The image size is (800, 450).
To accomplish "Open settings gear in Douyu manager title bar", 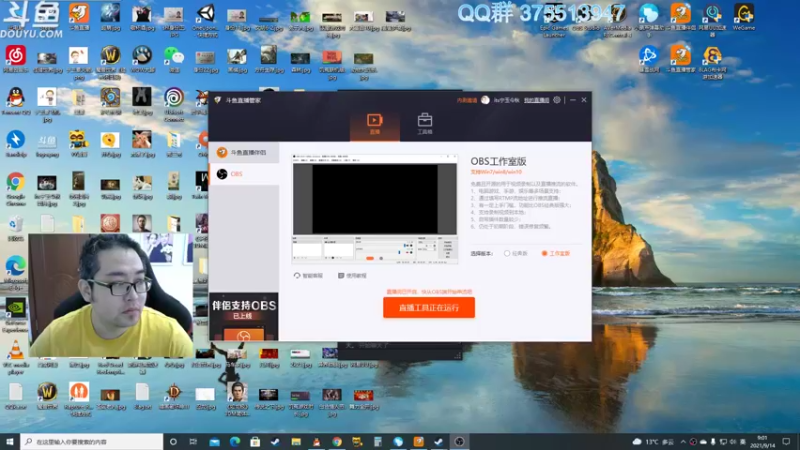I will pyautogui.click(x=557, y=100).
